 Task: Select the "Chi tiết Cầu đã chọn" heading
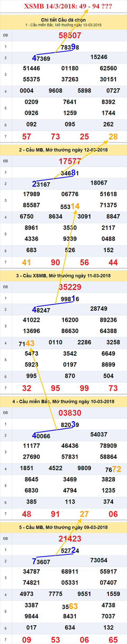coord(63,20)
